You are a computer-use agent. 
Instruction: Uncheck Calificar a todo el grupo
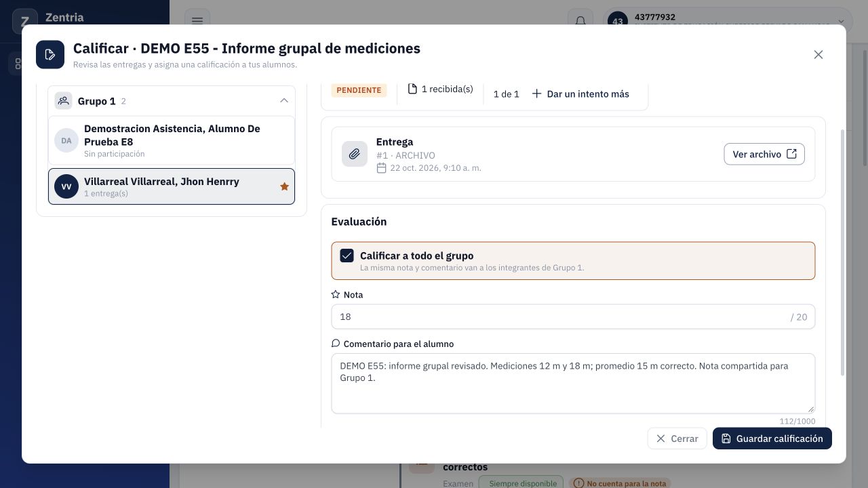pyautogui.click(x=347, y=256)
